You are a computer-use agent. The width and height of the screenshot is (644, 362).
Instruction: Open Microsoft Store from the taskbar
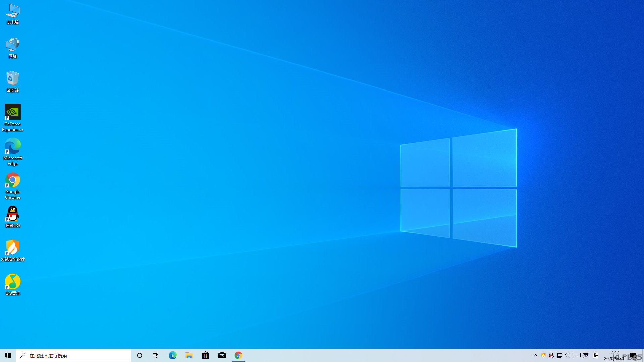point(205,355)
